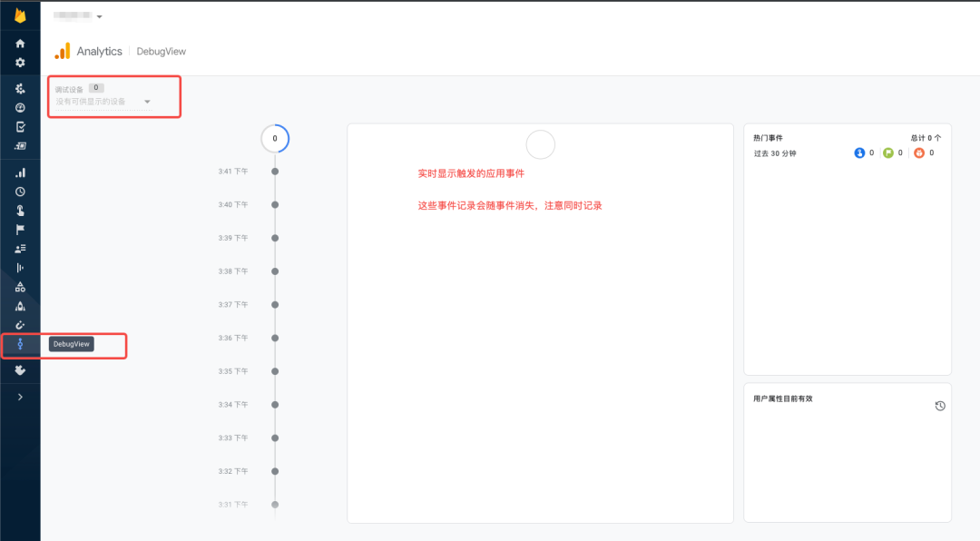Select the 3:35 下午 timeline marker
Image resolution: width=980 pixels, height=541 pixels.
[275, 371]
